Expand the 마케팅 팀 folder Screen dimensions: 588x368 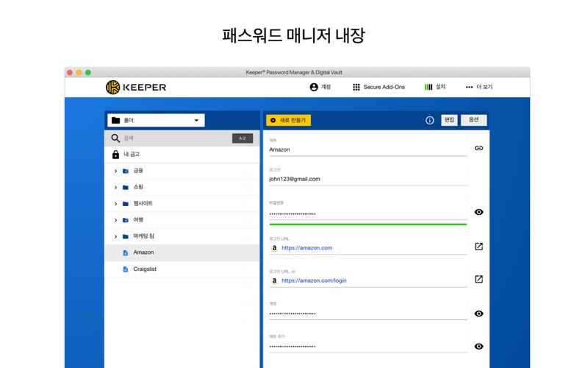(x=115, y=236)
